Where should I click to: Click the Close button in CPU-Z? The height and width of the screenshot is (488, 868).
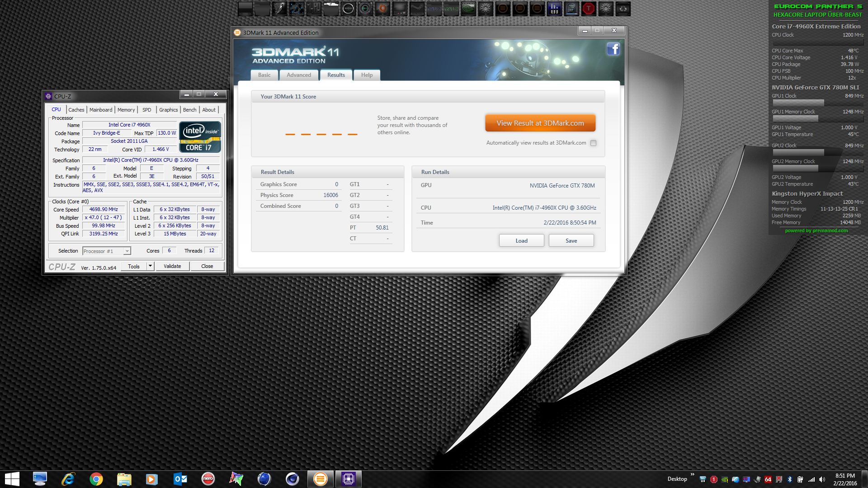point(207,266)
